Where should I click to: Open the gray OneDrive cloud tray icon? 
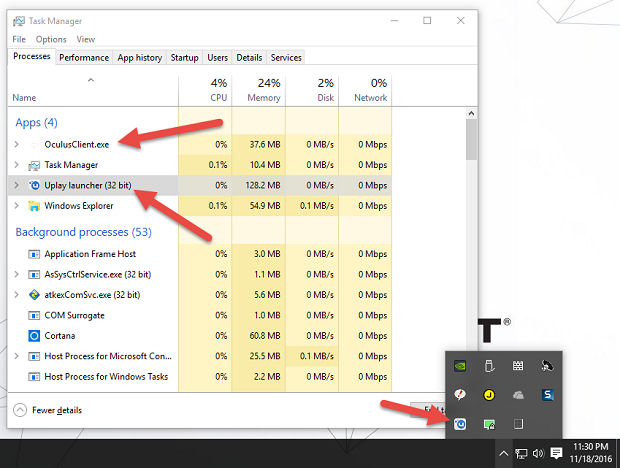(518, 395)
